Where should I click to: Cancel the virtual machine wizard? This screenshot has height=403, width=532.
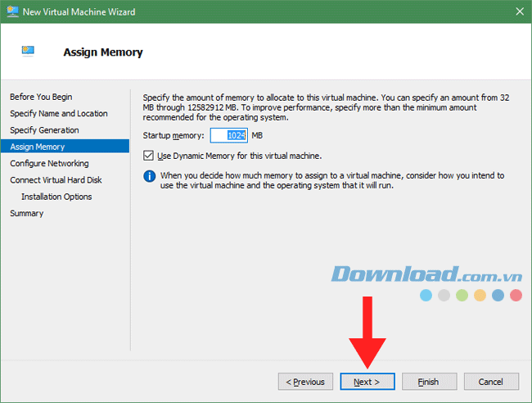tap(490, 382)
